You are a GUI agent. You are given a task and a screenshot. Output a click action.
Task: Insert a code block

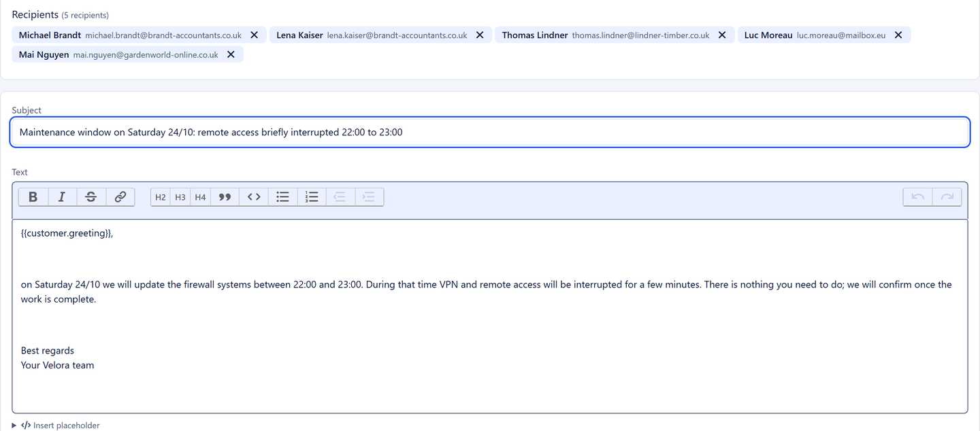coord(254,197)
